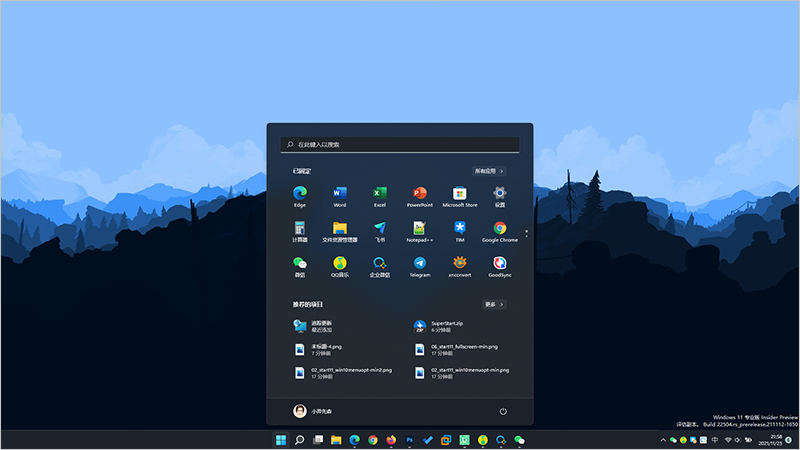Show hidden system tray icons chevron
This screenshot has width=800, height=450.
(661, 440)
